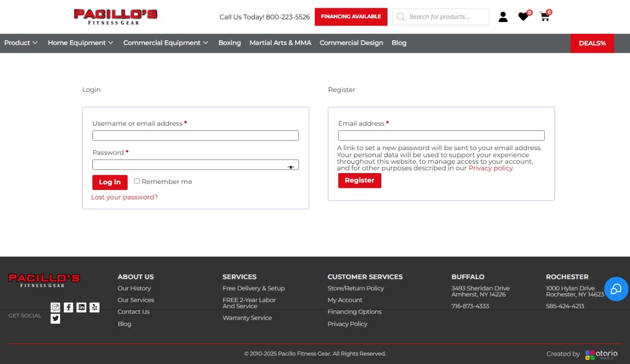The image size is (630, 364).
Task: Open FREE 2-Year Labor And Service link
Action: point(249,303)
